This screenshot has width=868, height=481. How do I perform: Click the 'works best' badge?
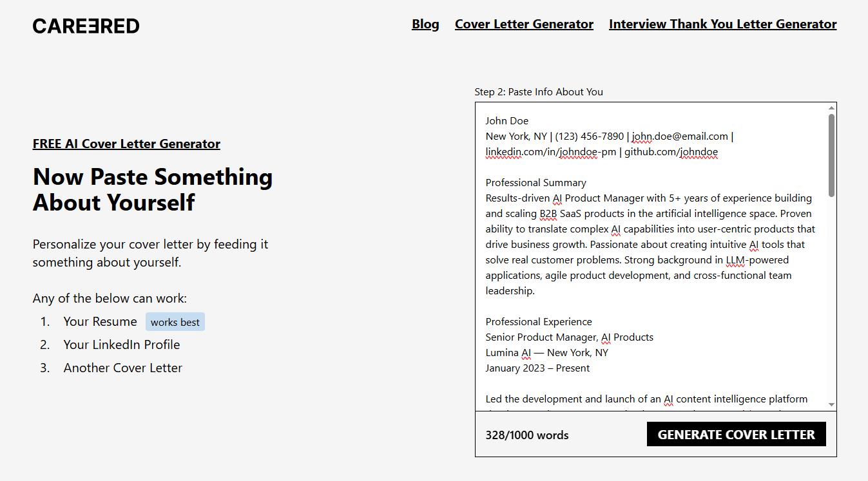[x=175, y=322]
